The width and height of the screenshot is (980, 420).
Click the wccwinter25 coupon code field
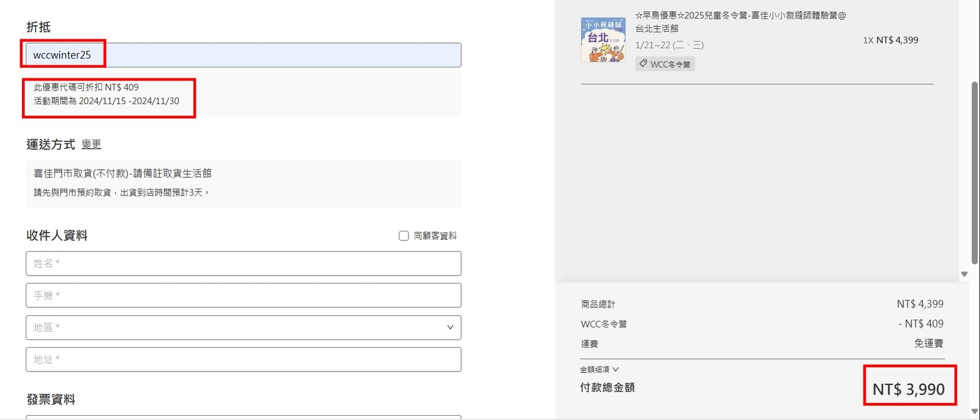point(243,55)
